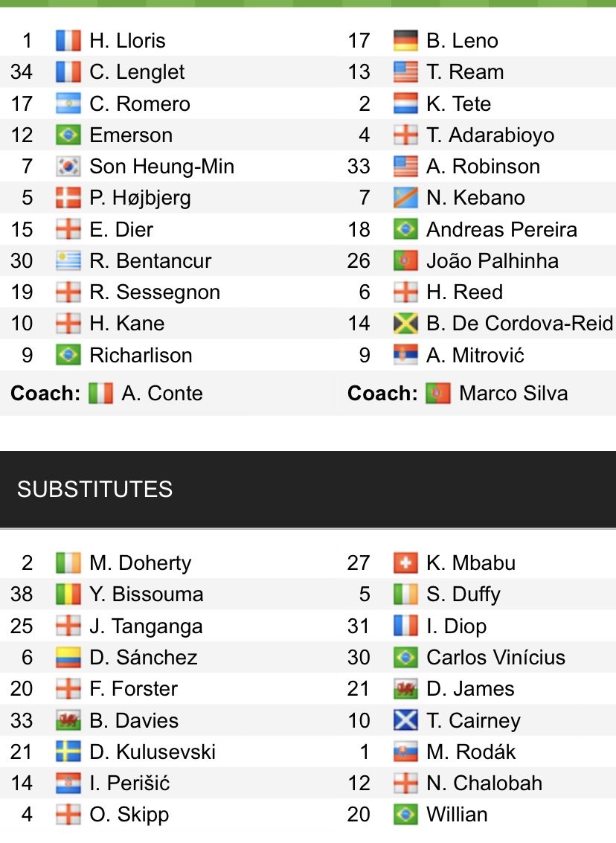Click the Italian flag next to A. Conte
The width and height of the screenshot is (616, 843).
[100, 393]
